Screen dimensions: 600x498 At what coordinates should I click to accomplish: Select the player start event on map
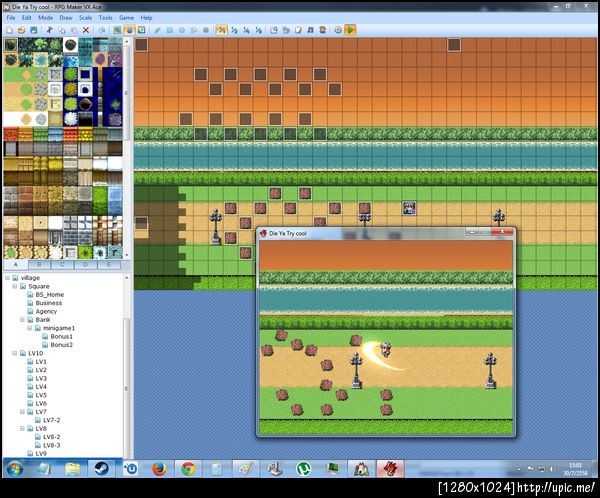click(409, 208)
